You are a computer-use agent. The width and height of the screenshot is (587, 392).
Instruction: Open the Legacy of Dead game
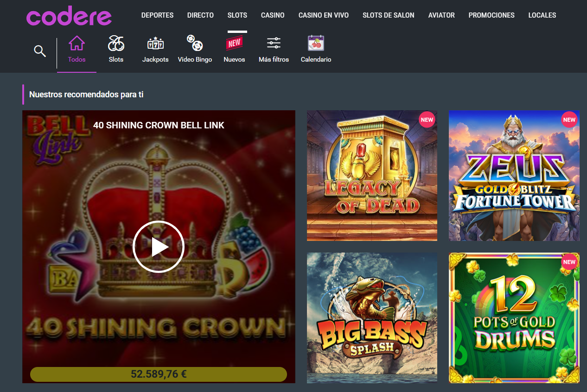(x=372, y=176)
